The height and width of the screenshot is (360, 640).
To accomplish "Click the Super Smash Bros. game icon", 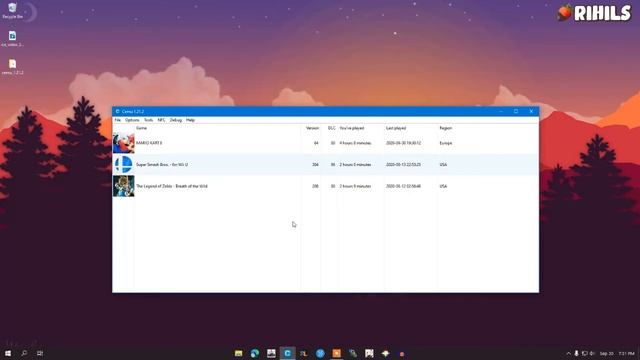I will 123,164.
